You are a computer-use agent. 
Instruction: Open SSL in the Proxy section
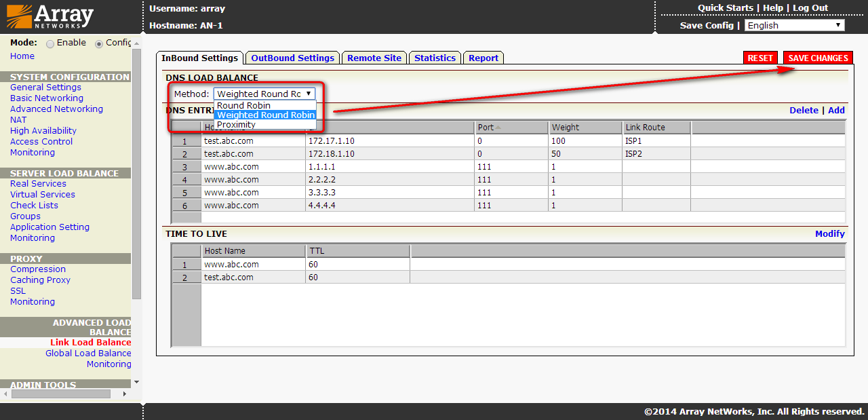(18, 290)
